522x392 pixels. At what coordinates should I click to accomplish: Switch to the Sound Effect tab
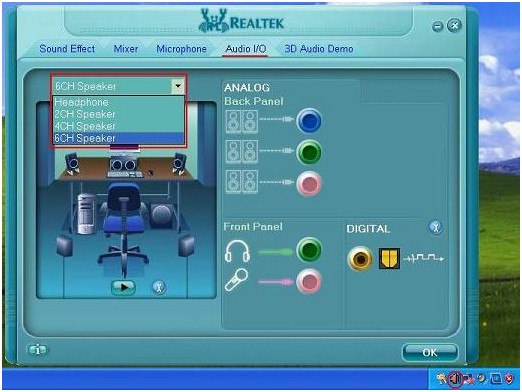pyautogui.click(x=67, y=49)
